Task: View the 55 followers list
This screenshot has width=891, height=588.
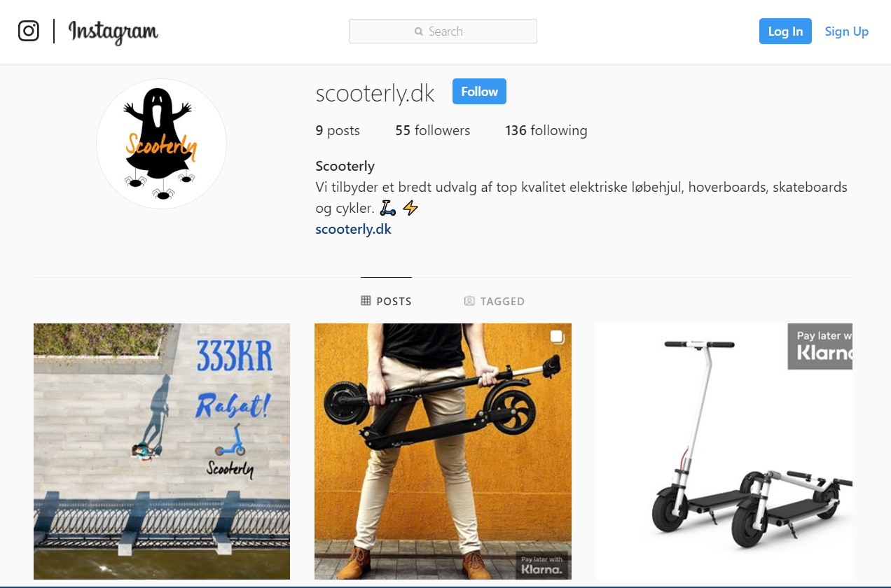Action: click(433, 130)
